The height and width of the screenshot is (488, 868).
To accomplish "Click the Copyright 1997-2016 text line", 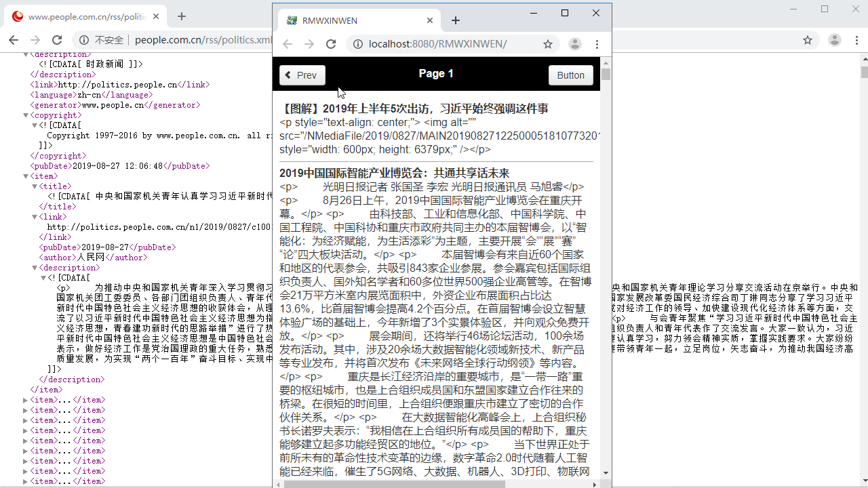I will [159, 136].
